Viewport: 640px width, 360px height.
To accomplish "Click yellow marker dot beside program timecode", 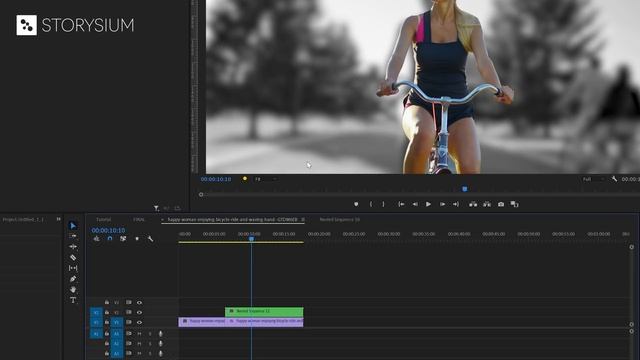I will [x=244, y=179].
